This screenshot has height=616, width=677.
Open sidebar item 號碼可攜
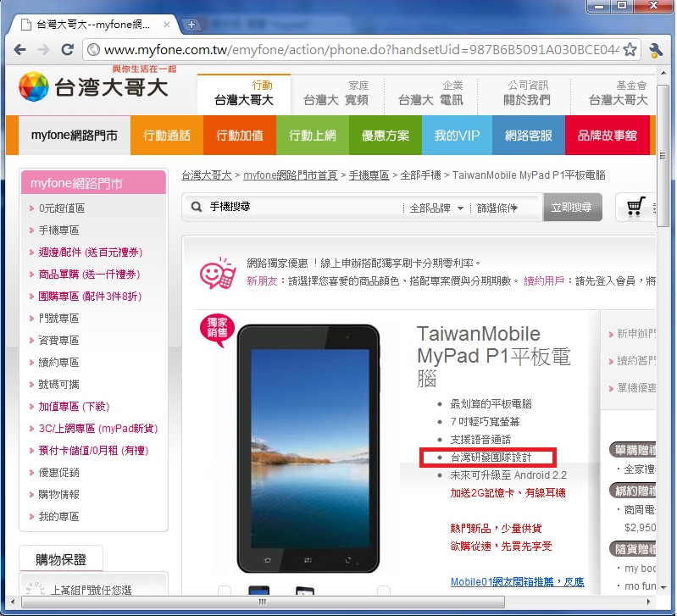coord(58,385)
